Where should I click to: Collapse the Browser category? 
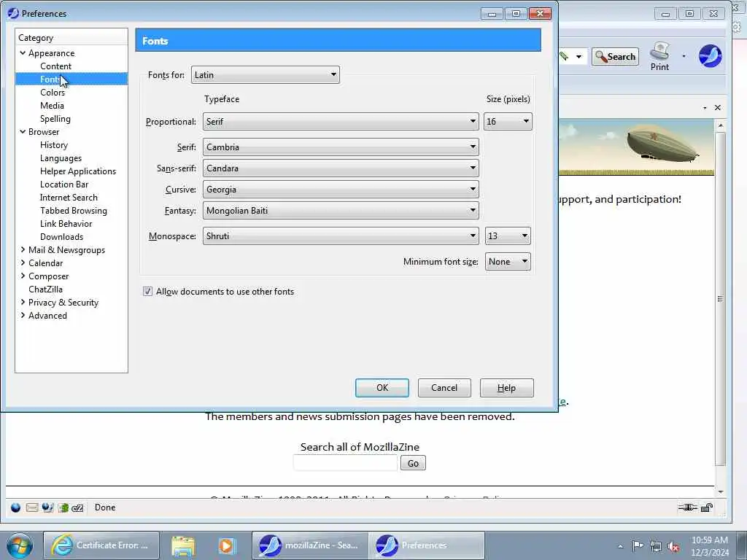[23, 132]
